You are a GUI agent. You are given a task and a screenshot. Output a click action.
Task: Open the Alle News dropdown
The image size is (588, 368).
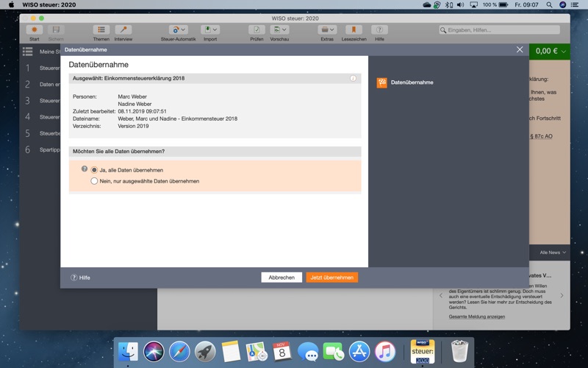pyautogui.click(x=553, y=252)
